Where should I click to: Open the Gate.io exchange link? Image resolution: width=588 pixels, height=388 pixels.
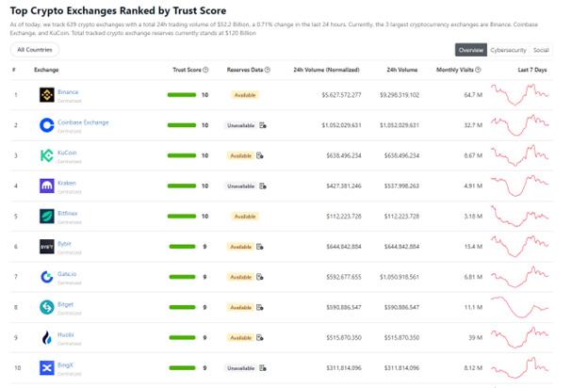[67, 274]
